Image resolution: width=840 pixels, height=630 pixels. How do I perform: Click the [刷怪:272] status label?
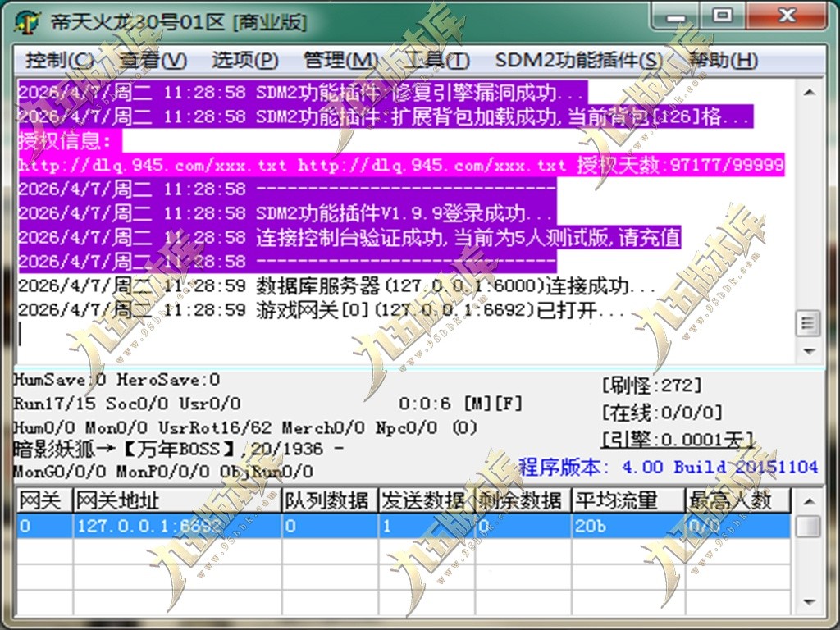click(651, 386)
